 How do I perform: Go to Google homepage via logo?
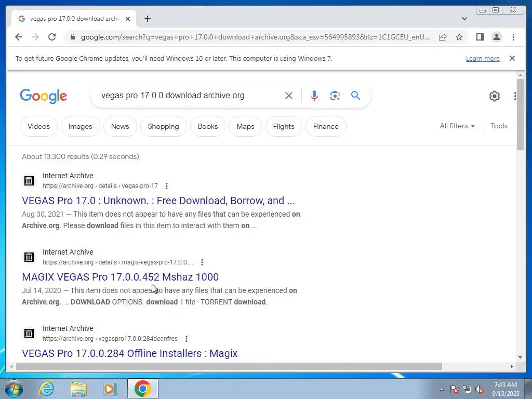click(x=44, y=96)
